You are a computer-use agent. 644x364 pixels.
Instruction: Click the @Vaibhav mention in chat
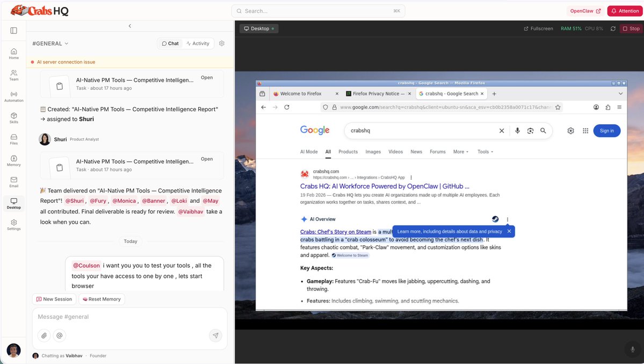click(x=191, y=211)
